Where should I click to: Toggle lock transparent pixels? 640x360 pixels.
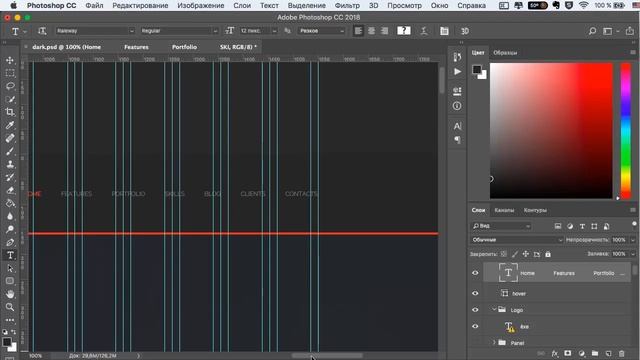(504, 254)
